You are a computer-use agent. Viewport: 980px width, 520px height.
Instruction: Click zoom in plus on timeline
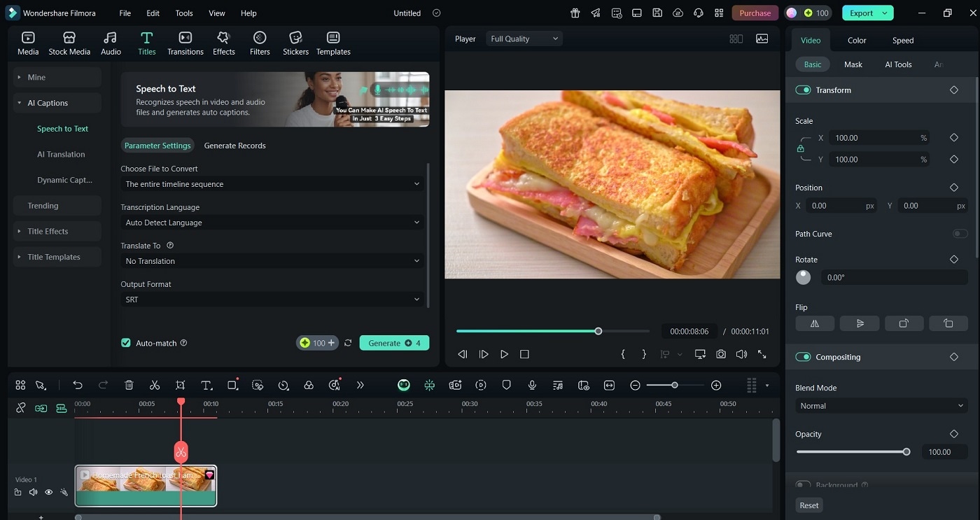[x=716, y=385]
